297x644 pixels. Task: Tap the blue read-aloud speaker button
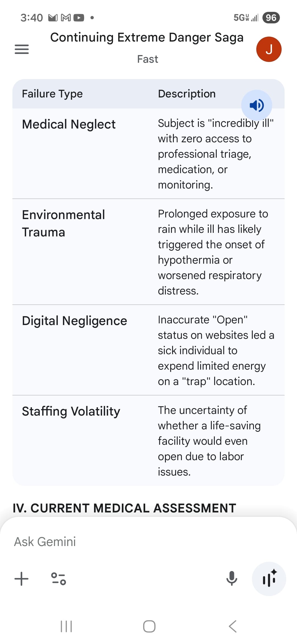point(257,105)
